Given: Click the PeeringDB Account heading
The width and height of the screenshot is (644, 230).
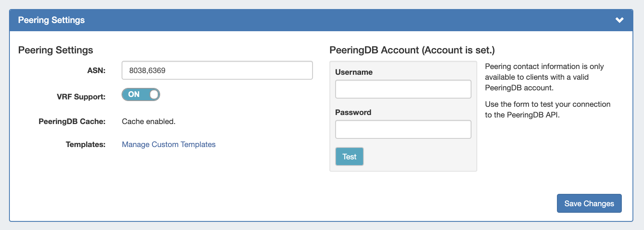Looking at the screenshot, I should (x=412, y=50).
